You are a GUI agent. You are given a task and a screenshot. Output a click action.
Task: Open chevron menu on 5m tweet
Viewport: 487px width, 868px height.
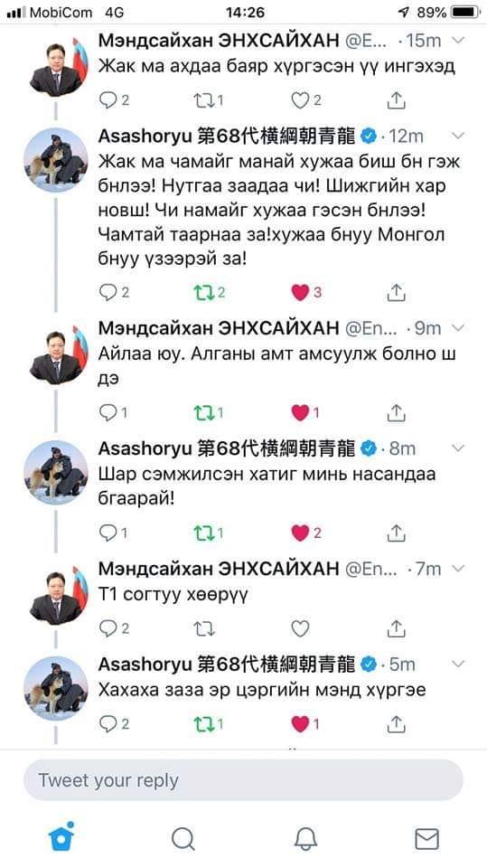point(459,664)
